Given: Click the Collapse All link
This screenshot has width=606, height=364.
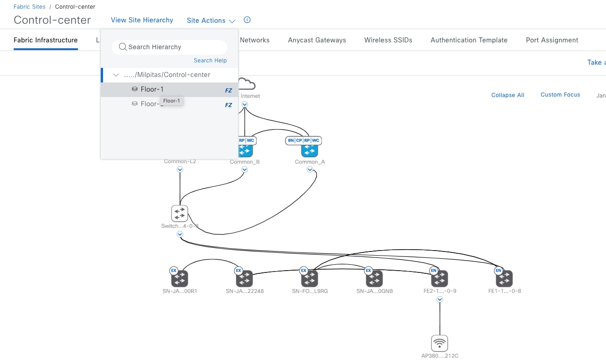Looking at the screenshot, I should (x=508, y=95).
